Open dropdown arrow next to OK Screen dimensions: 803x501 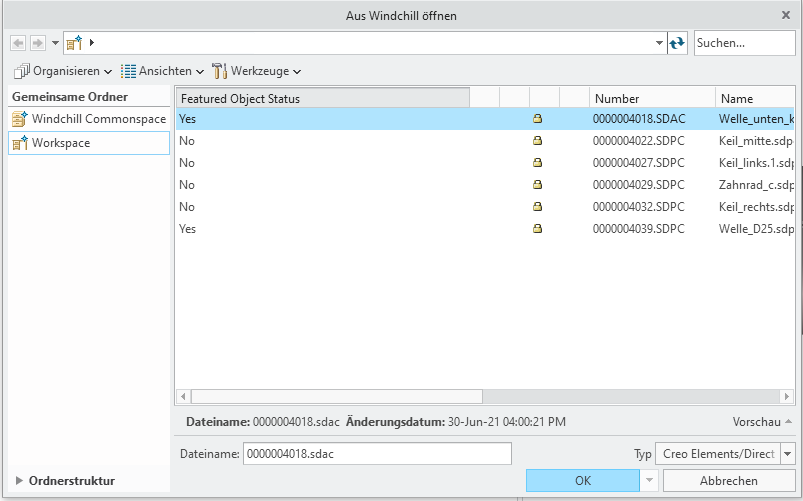[651, 481]
